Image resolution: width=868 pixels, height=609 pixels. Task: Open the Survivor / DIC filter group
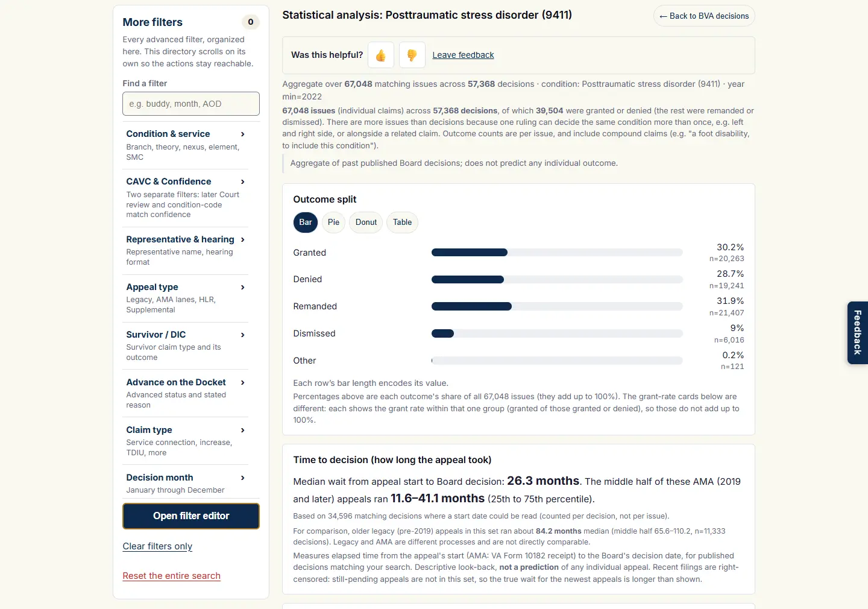(x=186, y=346)
